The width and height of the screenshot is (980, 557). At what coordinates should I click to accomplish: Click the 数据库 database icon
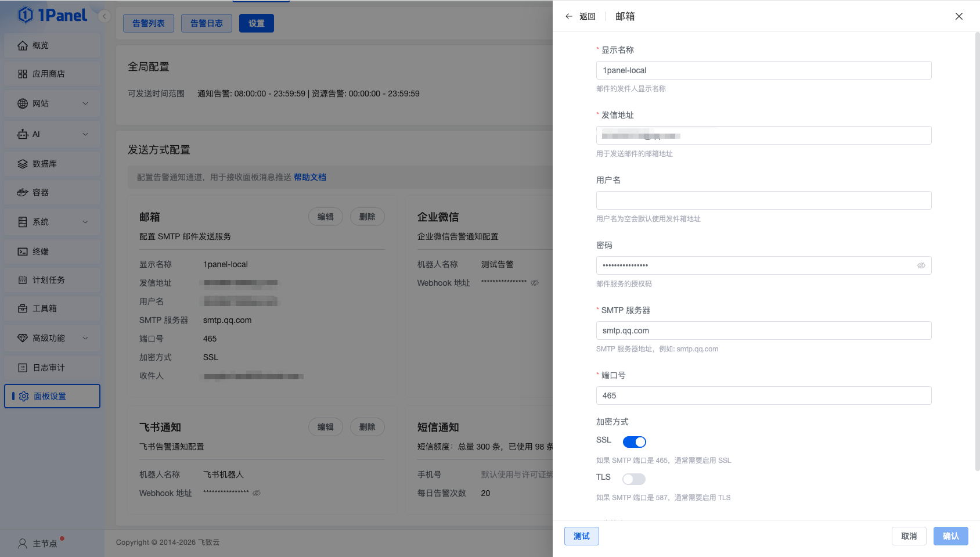tap(23, 164)
